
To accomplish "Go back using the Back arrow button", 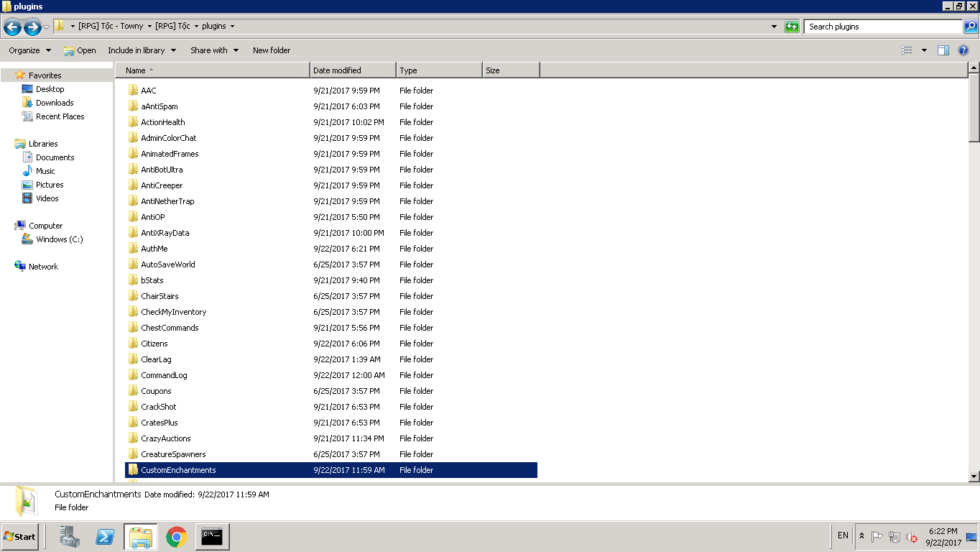I will 12,27.
